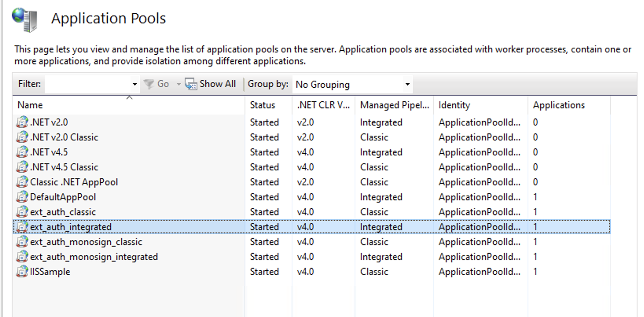Image resolution: width=644 pixels, height=317 pixels.
Task: Open the Filter dropdown arrow
Action: pyautogui.click(x=134, y=84)
